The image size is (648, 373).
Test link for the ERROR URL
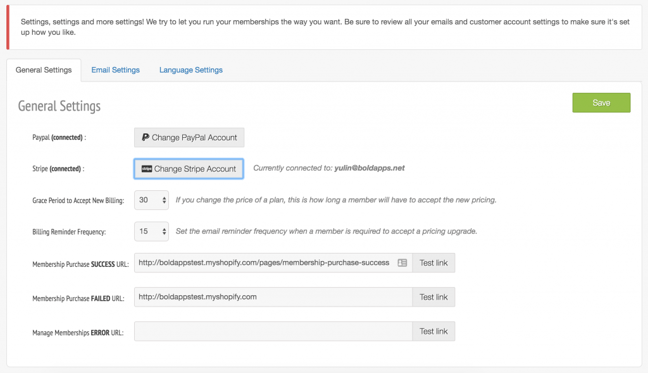coord(434,331)
